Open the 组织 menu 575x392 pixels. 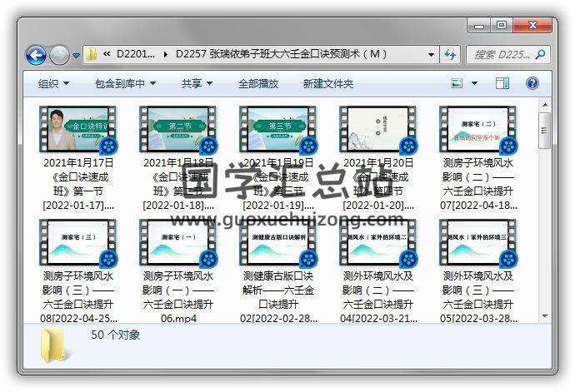[53, 83]
